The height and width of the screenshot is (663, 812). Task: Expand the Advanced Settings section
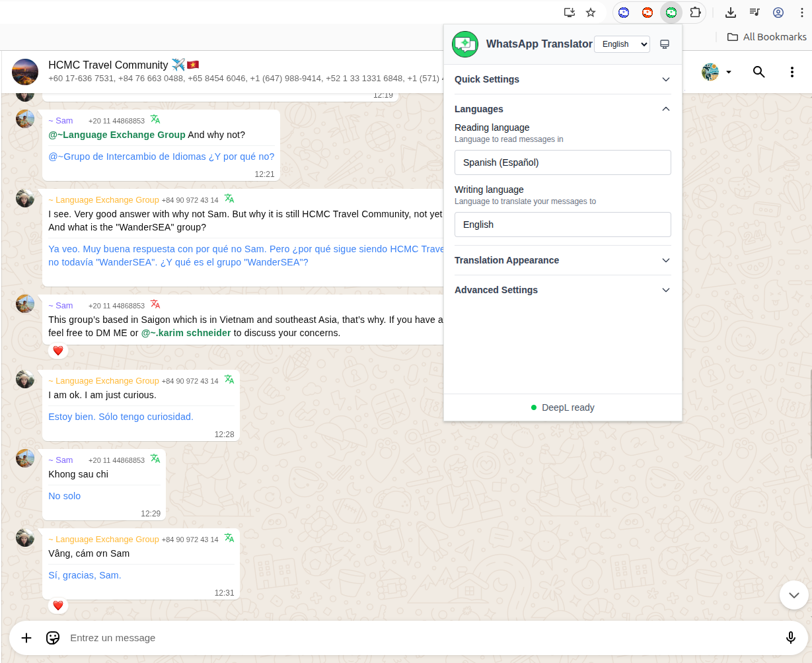point(562,290)
